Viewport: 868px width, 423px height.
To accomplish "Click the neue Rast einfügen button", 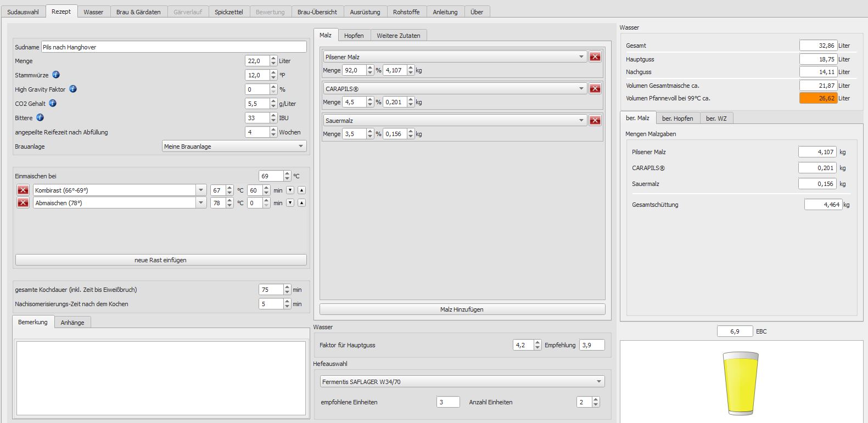I will click(x=160, y=260).
